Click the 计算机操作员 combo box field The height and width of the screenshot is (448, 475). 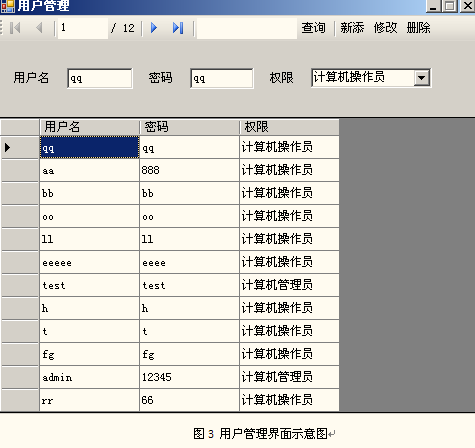371,78
